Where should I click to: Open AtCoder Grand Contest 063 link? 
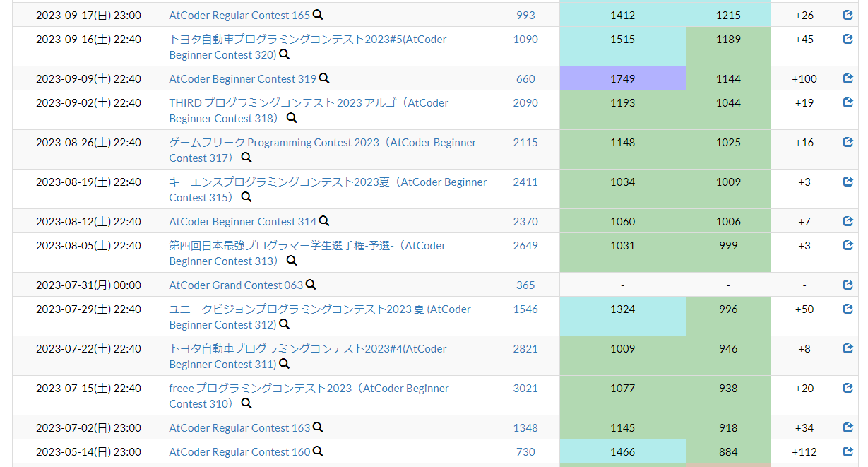click(x=236, y=285)
